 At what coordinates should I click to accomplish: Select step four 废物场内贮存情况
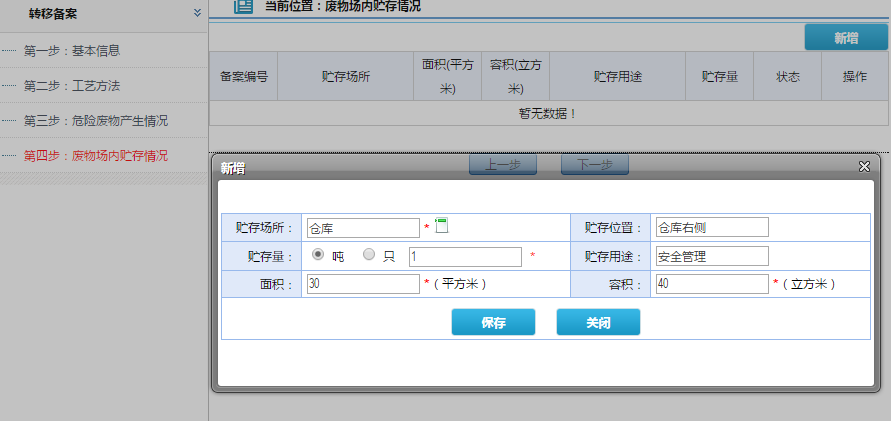tap(95, 155)
